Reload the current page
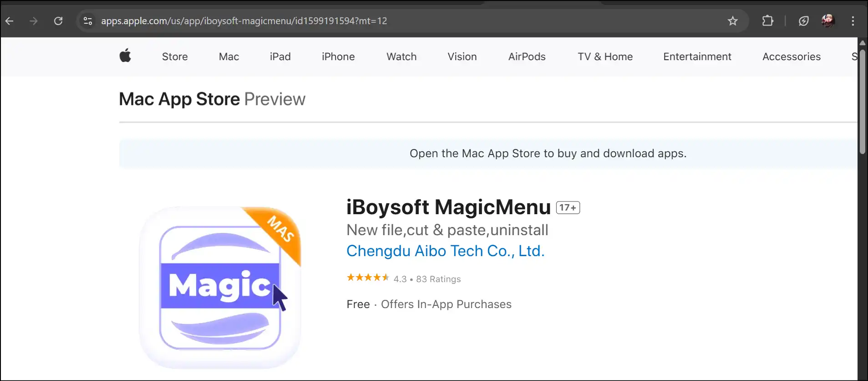 tap(58, 21)
